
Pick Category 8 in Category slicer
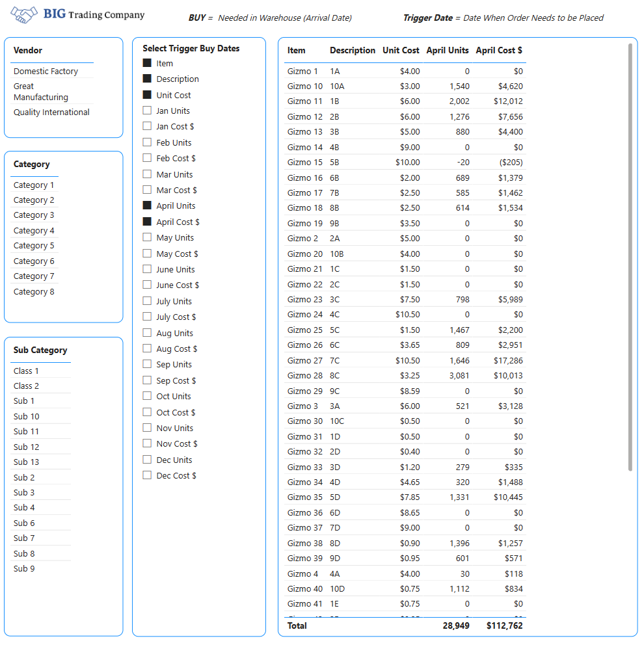pyautogui.click(x=34, y=292)
